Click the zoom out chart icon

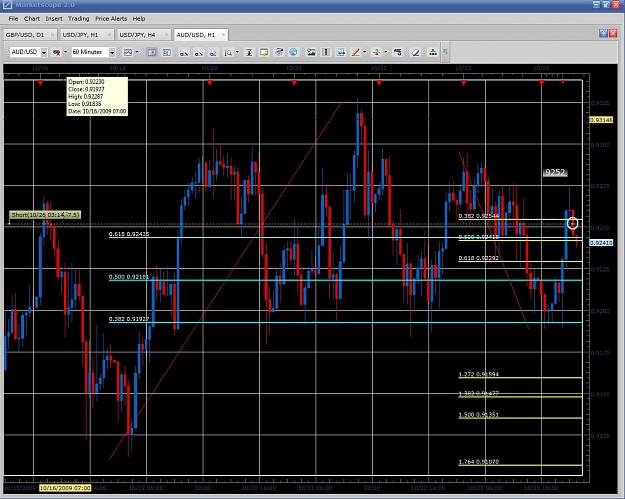tap(198, 52)
